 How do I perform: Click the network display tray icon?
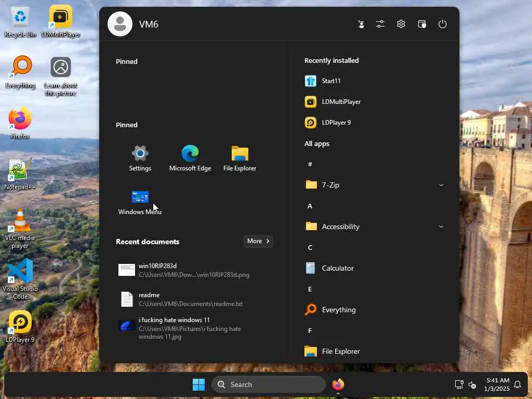[459, 385]
